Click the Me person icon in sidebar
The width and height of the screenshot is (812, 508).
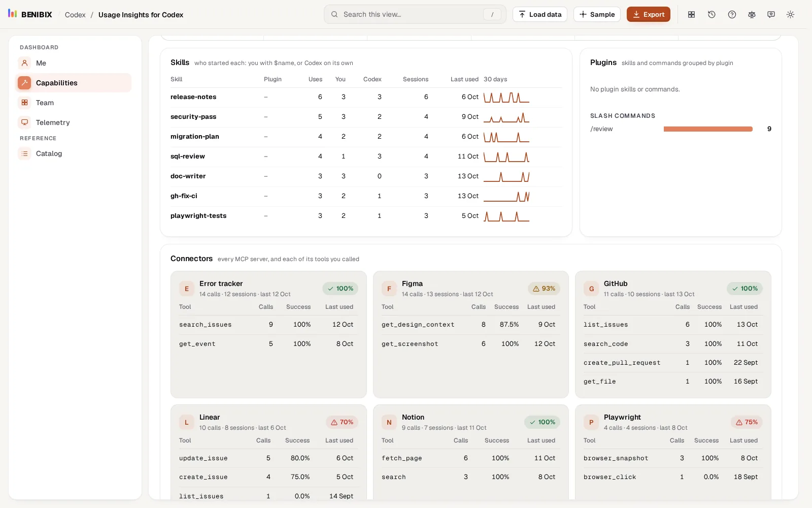[24, 63]
